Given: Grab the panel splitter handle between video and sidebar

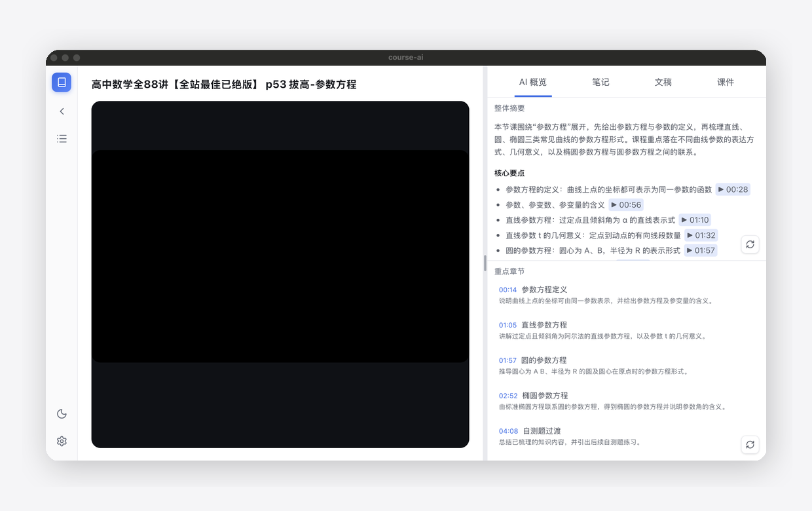Looking at the screenshot, I should tap(485, 263).
